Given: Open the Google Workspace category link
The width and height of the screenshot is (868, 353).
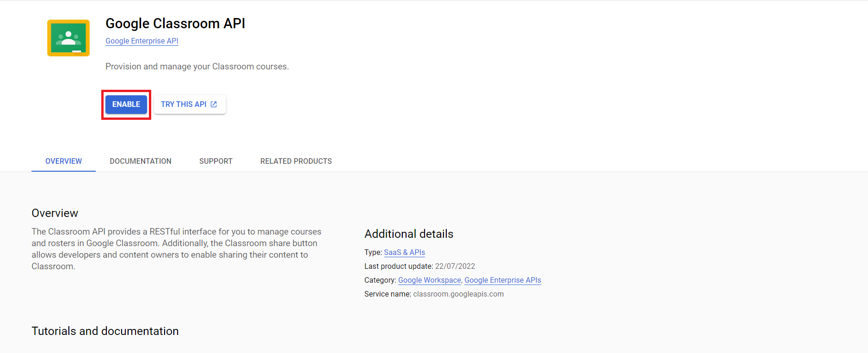Looking at the screenshot, I should click(430, 280).
